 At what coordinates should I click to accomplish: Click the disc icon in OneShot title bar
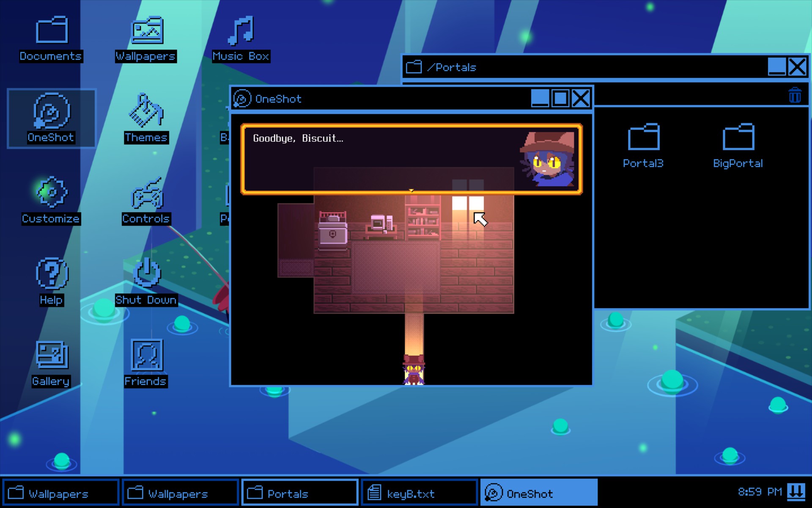pos(242,99)
